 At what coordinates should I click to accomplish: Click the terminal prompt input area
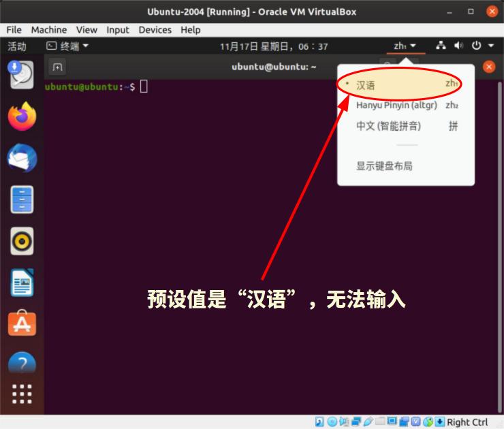tap(144, 86)
